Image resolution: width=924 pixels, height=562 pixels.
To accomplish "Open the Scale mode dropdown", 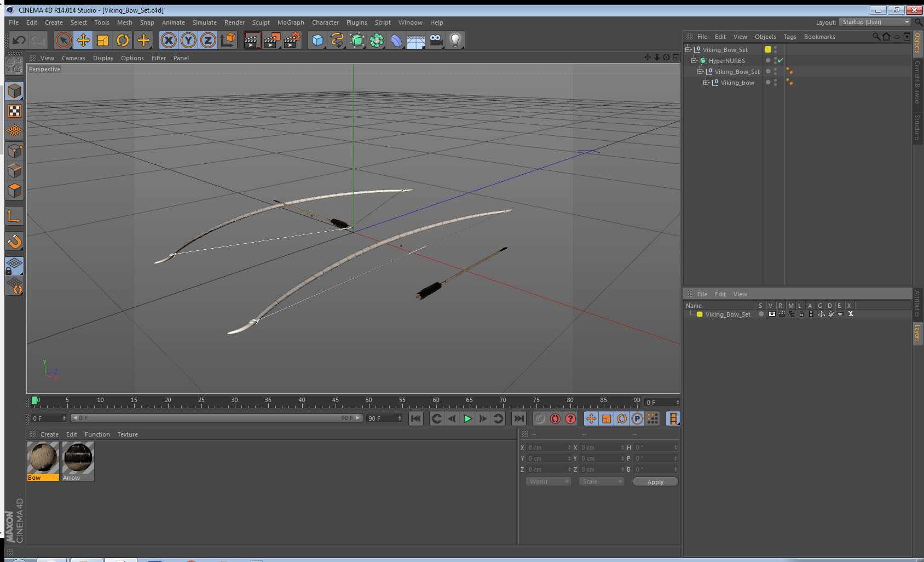I will (602, 481).
